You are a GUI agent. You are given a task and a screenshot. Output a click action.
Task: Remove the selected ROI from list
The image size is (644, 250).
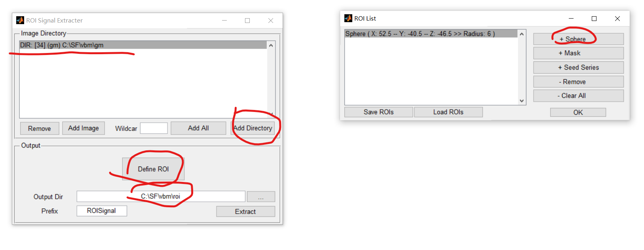578,81
